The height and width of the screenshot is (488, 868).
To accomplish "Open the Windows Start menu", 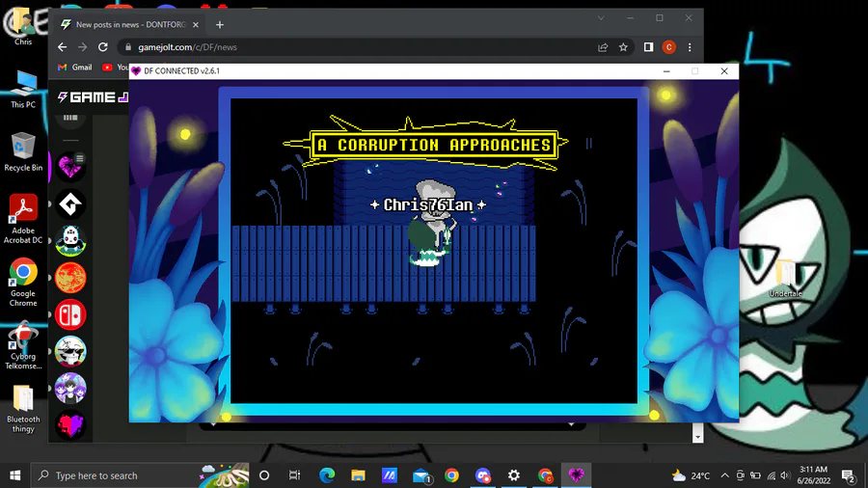I will pos(14,475).
